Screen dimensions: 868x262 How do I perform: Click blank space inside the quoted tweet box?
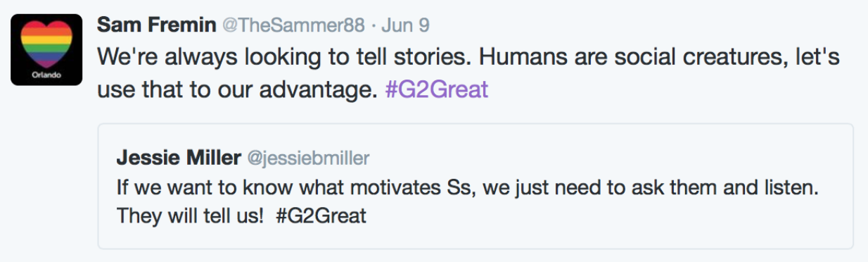(x=605, y=218)
